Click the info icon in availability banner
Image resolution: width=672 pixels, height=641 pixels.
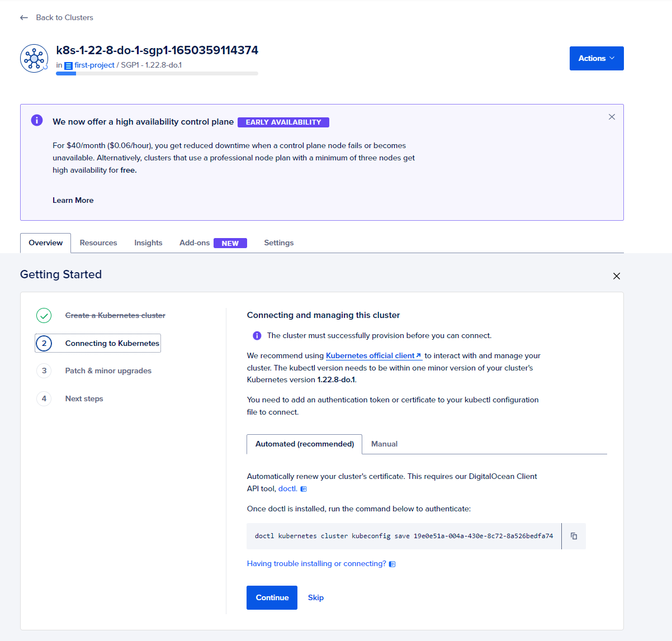pyautogui.click(x=37, y=120)
